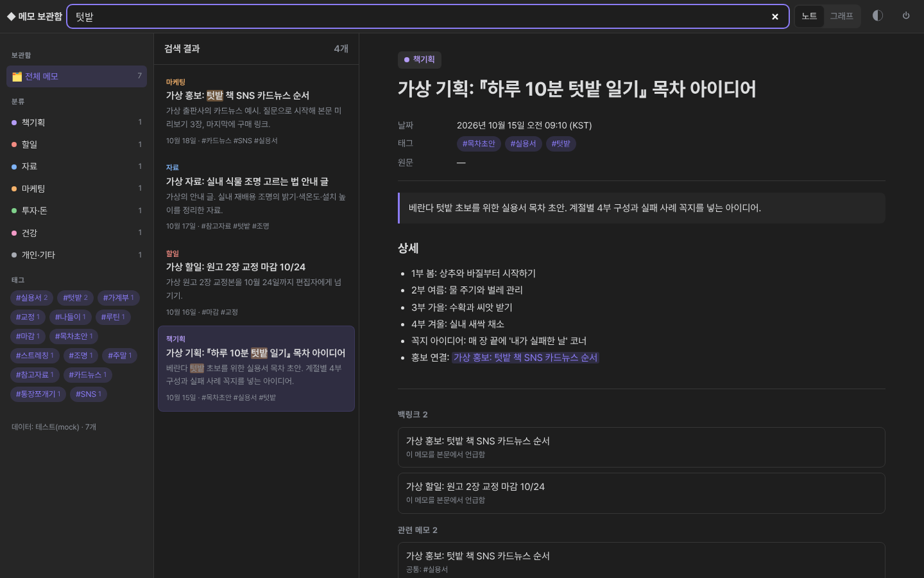Select the #통장쪼개기 tag chip
Image resolution: width=924 pixels, height=578 pixels.
[38, 394]
